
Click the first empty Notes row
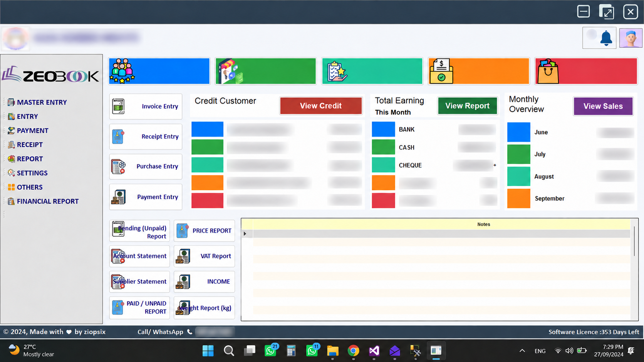point(441,234)
